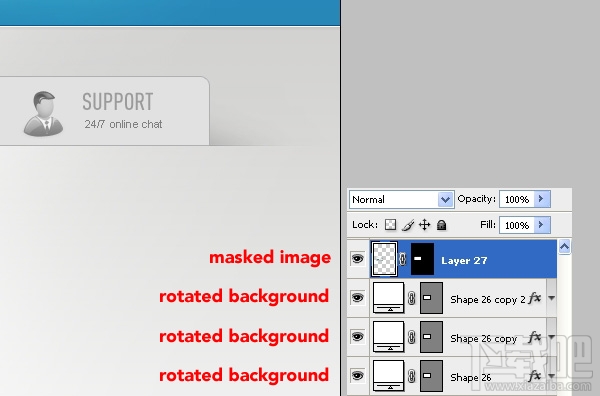Click the lock transparent pixels icon
This screenshot has height=396, width=600.
[x=390, y=225]
